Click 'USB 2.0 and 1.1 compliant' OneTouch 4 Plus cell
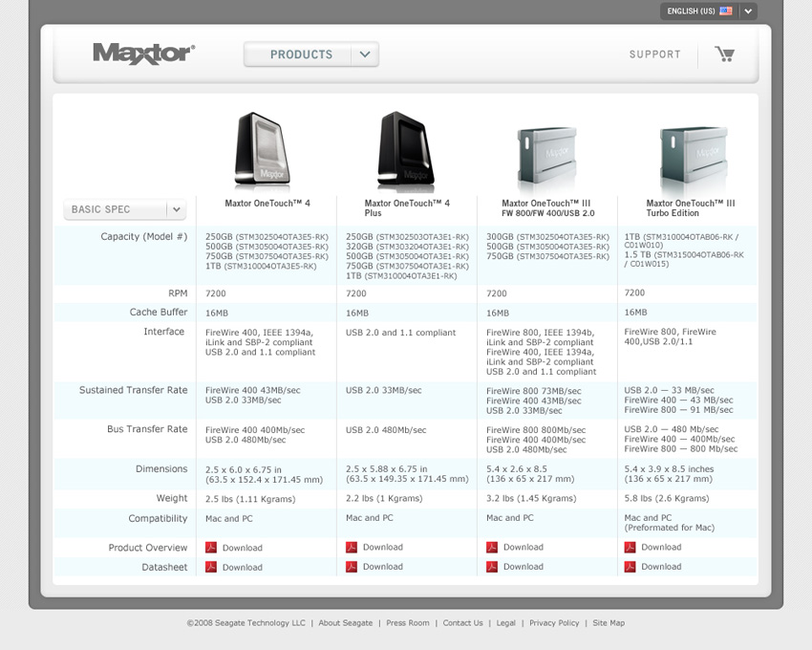Image resolution: width=812 pixels, height=650 pixels. pos(401,333)
